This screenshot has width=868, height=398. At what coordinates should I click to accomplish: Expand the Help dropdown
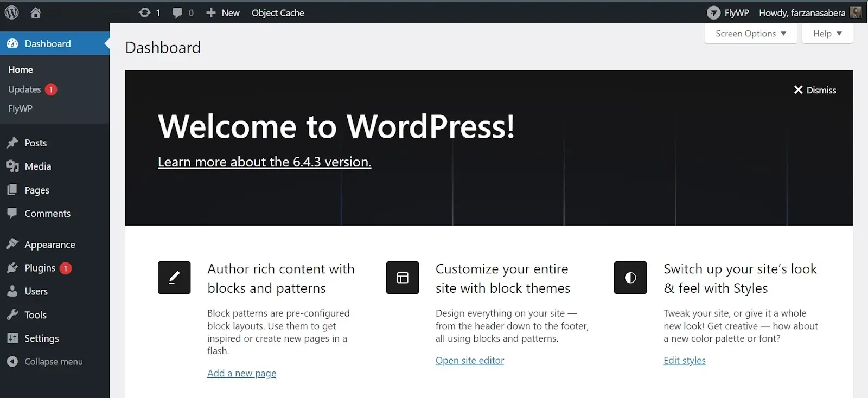click(x=827, y=34)
